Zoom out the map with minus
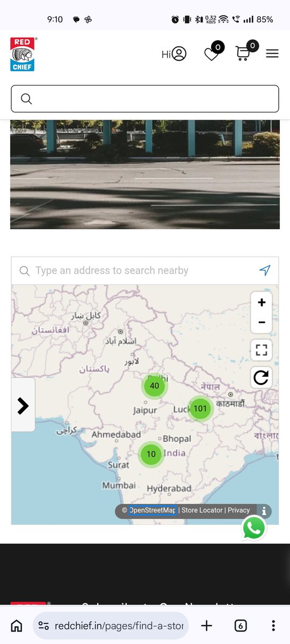The height and width of the screenshot is (644, 290). point(262,323)
